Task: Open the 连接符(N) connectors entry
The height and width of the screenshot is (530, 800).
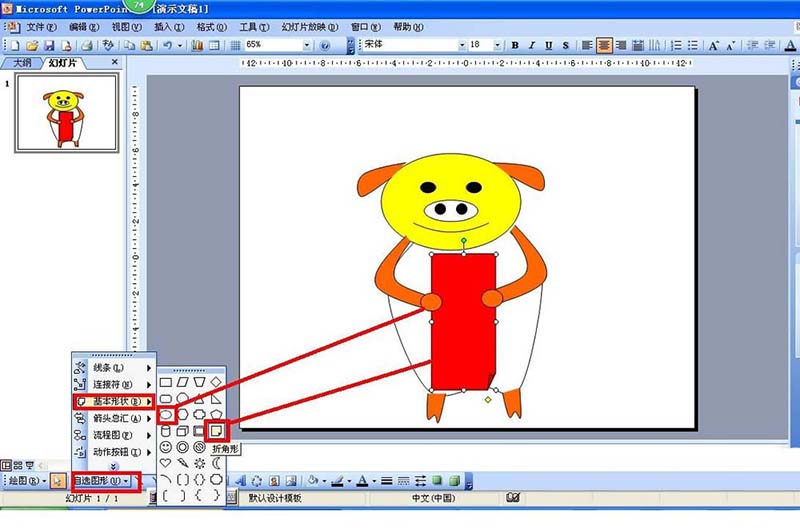Action: click(x=114, y=385)
